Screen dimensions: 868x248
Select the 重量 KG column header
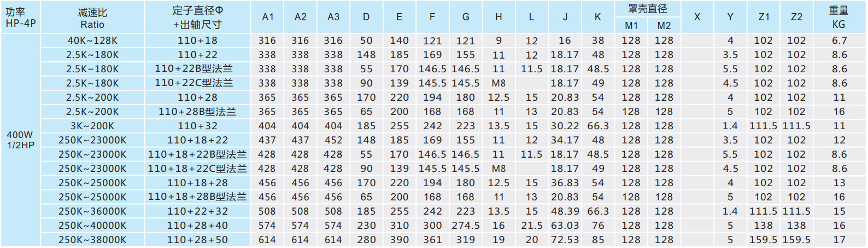(x=838, y=18)
